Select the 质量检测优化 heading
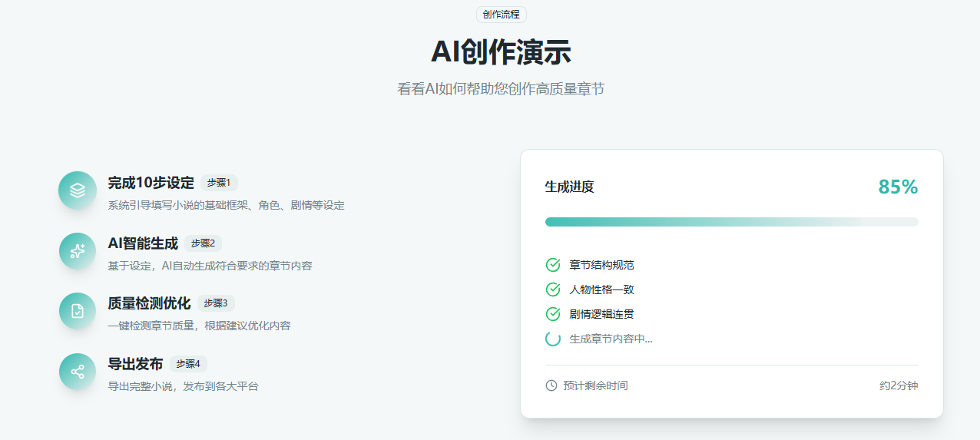 [x=150, y=303]
